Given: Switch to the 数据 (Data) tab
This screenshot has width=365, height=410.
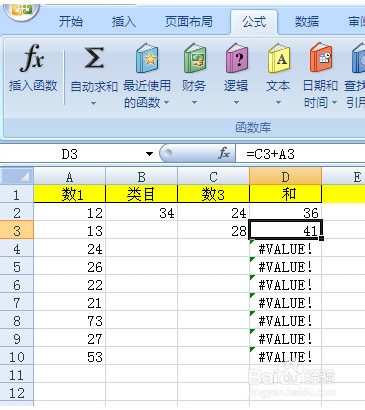Looking at the screenshot, I should (x=307, y=22).
